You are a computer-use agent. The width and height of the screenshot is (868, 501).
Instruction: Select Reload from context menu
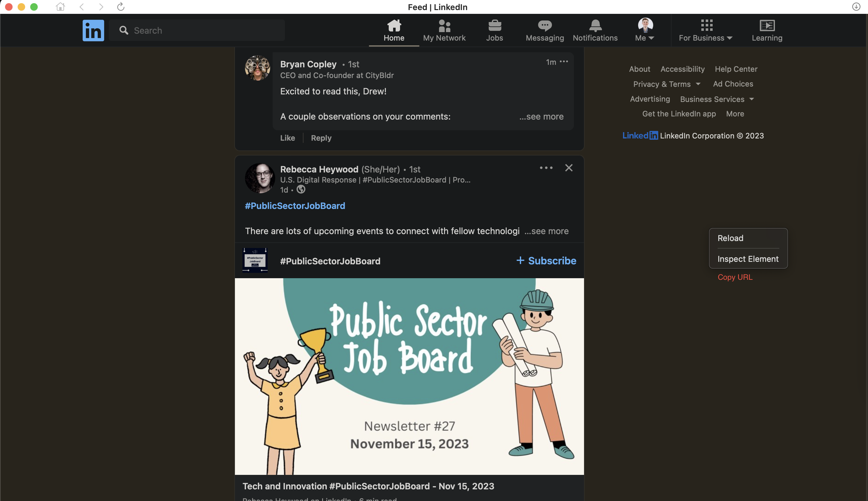tap(730, 238)
